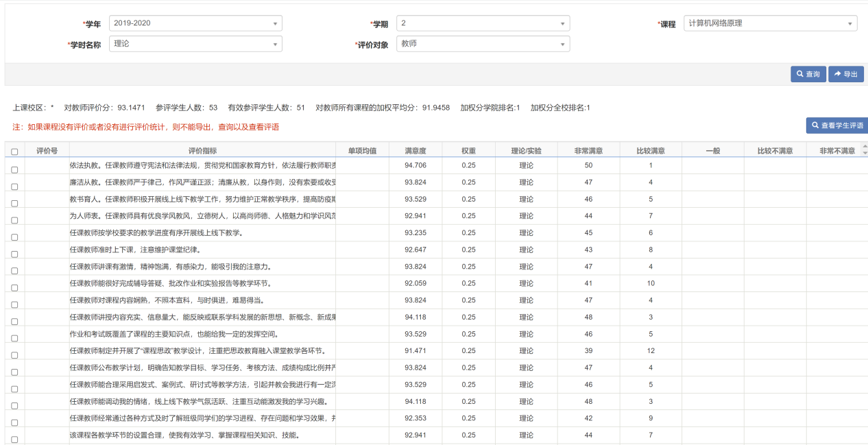
Task: Select the 92.059 satisfaction cell
Action: pyautogui.click(x=415, y=283)
